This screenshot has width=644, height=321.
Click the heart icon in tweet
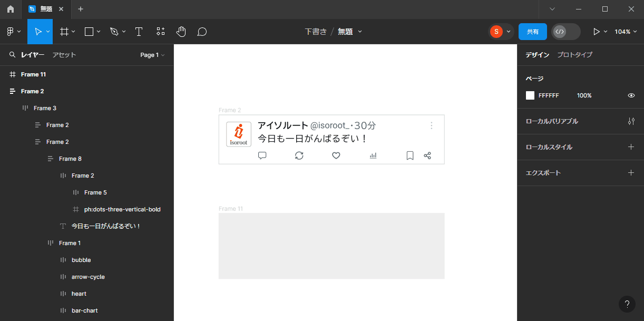[x=336, y=155]
